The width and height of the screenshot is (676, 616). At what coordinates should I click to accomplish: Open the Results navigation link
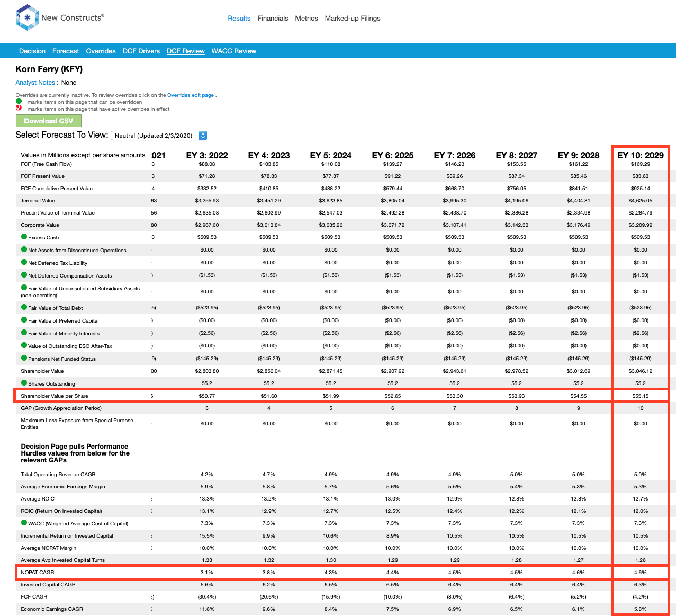239,18
